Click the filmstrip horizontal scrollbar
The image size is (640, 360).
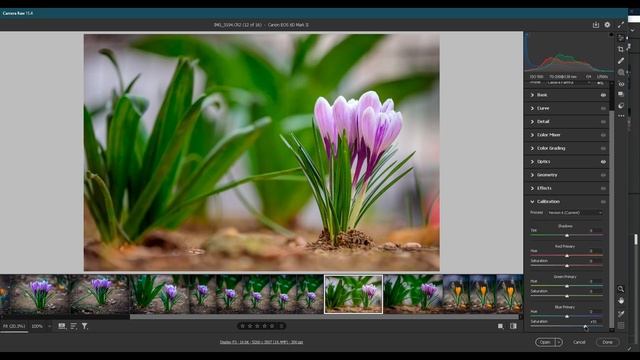pyautogui.click(x=324, y=317)
